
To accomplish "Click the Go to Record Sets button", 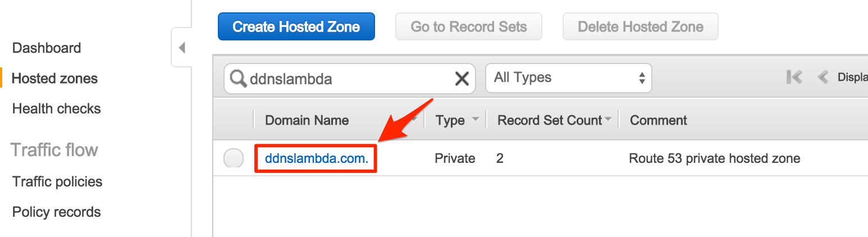I will [469, 26].
